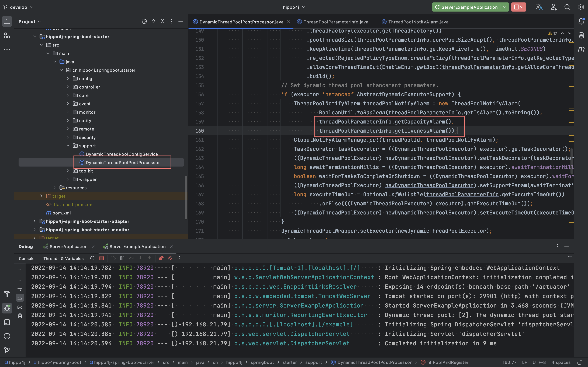Collapse all nodes in the Project tree
Screen dimensions: 588x367
pyautogui.click(x=162, y=21)
